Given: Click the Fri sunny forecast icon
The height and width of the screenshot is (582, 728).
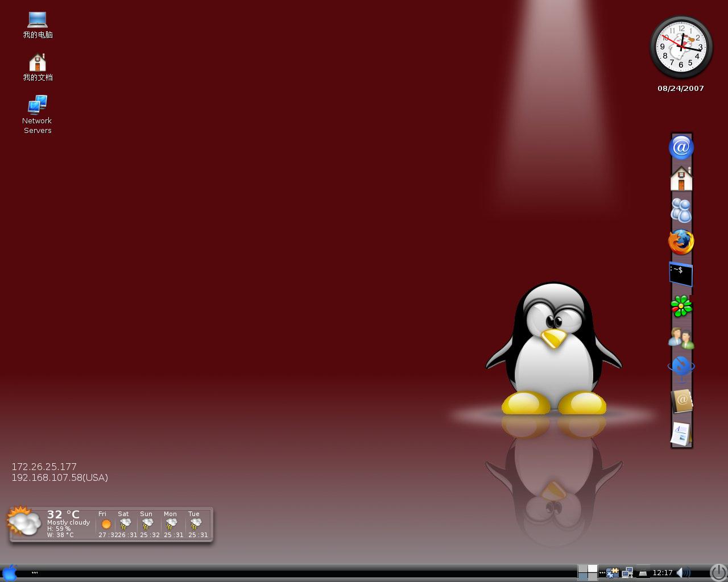Looking at the screenshot, I should pyautogui.click(x=106, y=524).
